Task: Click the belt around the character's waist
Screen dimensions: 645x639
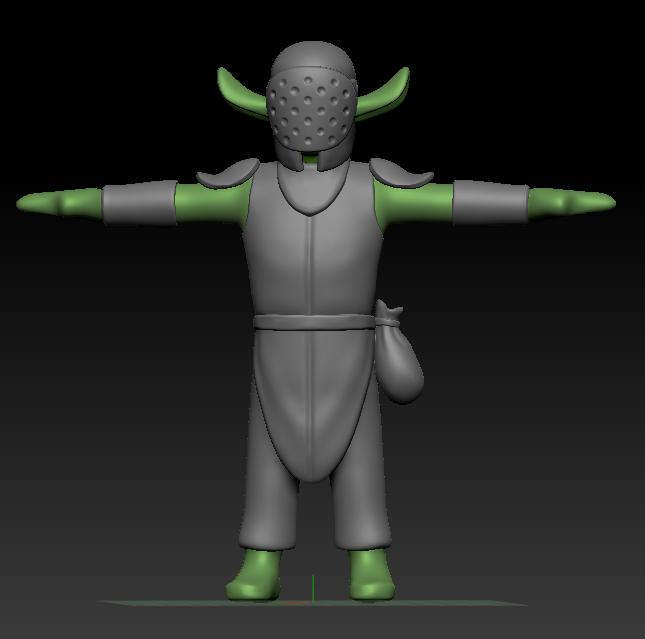Action: 314,322
